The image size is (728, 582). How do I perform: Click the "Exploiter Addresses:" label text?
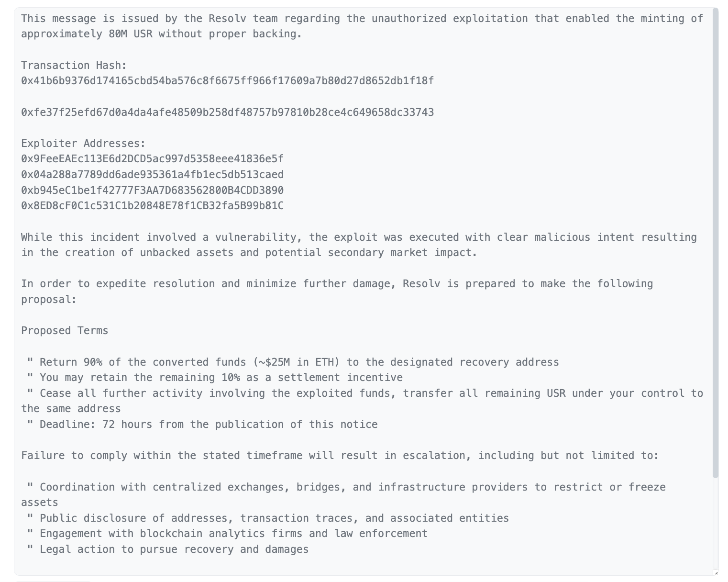pos(83,144)
